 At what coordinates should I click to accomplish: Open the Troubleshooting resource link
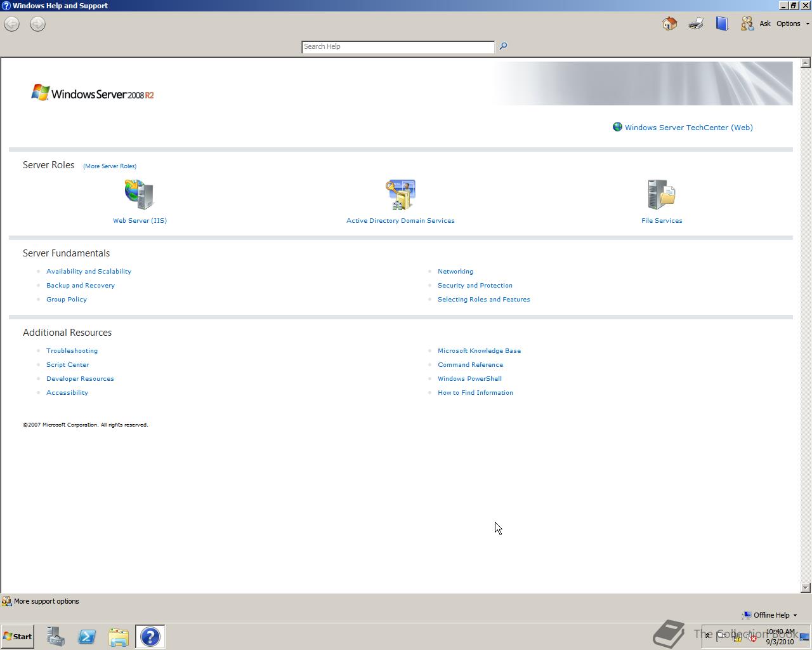click(72, 351)
